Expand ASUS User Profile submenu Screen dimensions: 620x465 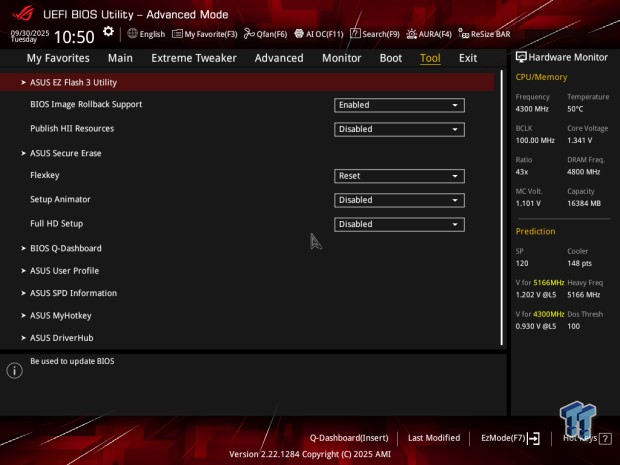click(x=64, y=271)
